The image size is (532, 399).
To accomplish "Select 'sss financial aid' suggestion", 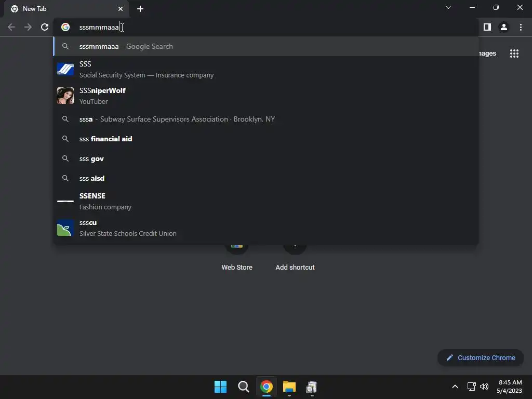I will pos(266,139).
